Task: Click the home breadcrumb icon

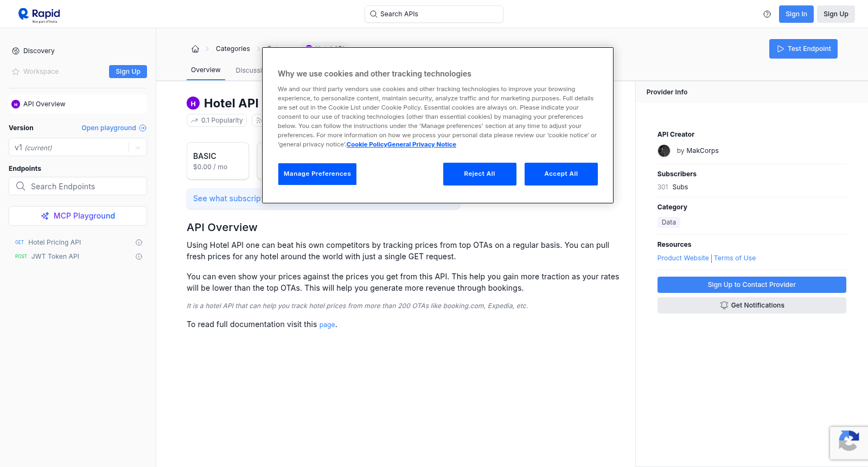Action: (195, 49)
